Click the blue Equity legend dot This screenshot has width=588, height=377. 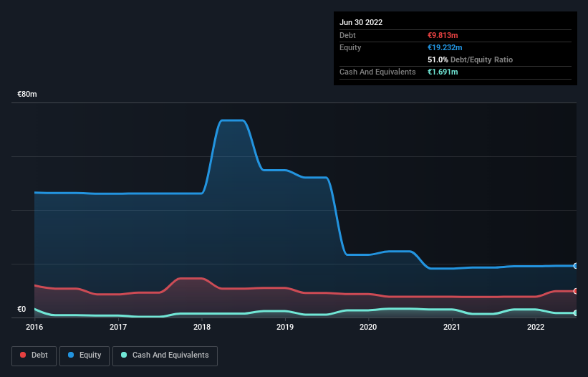tap(71, 355)
